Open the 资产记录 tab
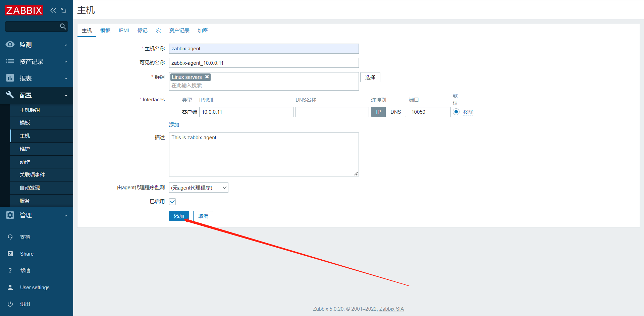644x316 pixels. tap(179, 30)
